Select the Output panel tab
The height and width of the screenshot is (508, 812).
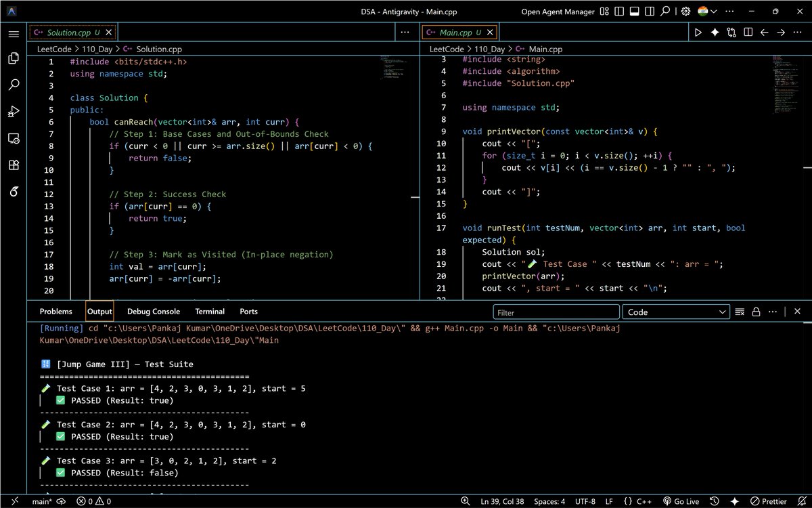[x=99, y=312]
